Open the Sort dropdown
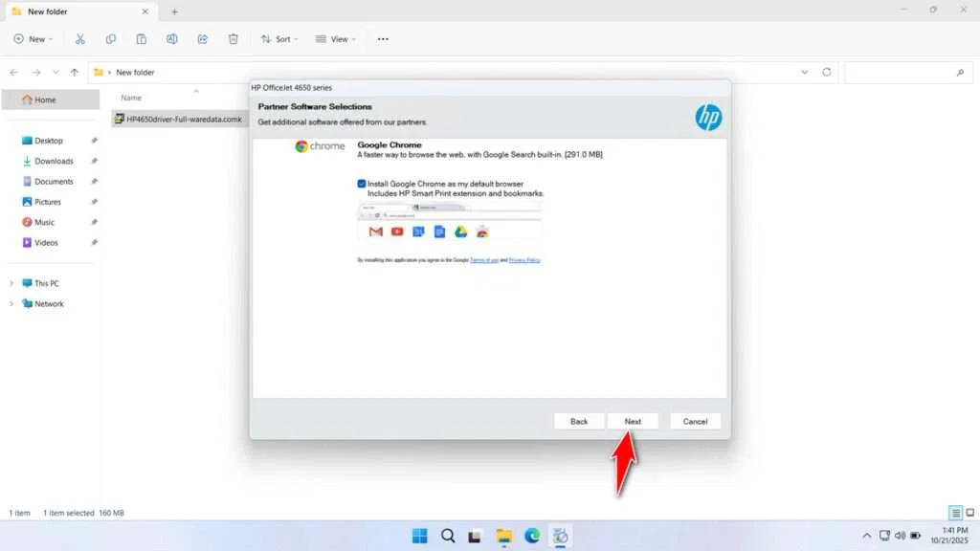Viewport: 980px width, 551px height. coord(278,38)
